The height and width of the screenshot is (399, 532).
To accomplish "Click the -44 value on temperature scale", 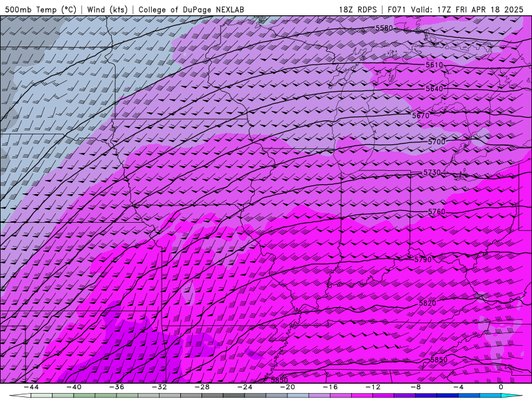I will (x=31, y=387).
